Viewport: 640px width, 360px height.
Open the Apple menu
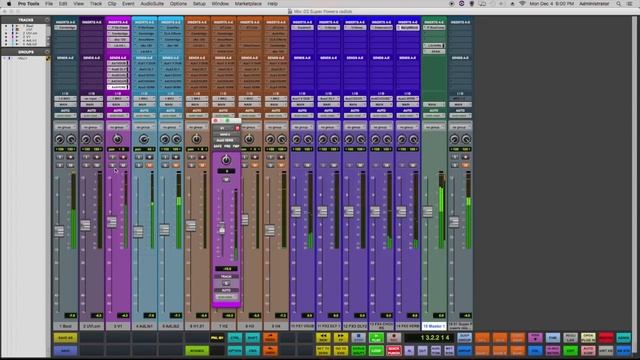(x=9, y=4)
